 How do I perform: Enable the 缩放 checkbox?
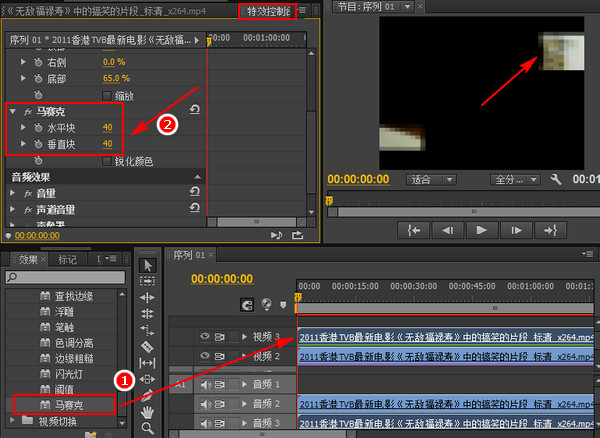point(107,96)
